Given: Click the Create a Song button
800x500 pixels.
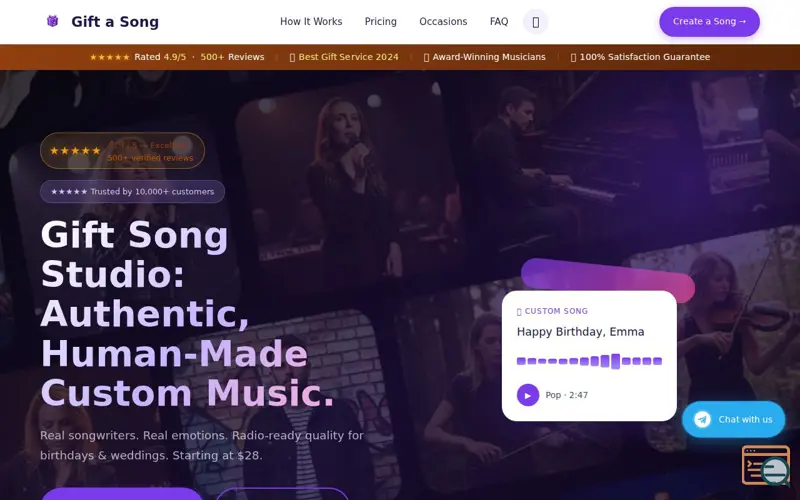Looking at the screenshot, I should (x=709, y=21).
